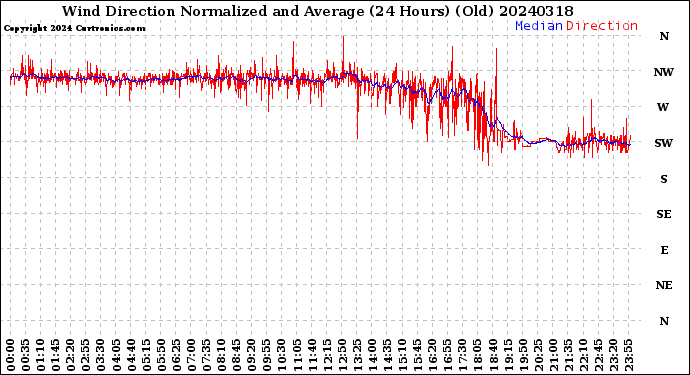
Task: Click the 15:10 time axis label
Action: pyautogui.click(x=402, y=355)
